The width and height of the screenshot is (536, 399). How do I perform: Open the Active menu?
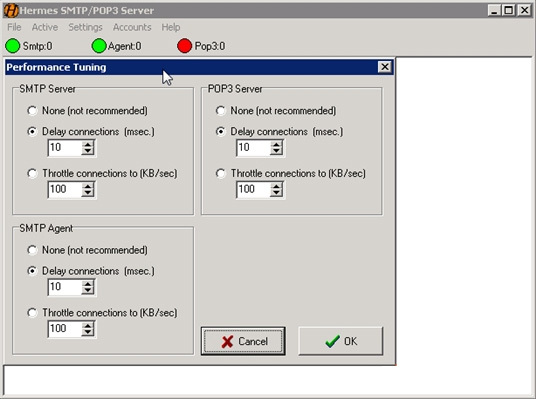(45, 27)
